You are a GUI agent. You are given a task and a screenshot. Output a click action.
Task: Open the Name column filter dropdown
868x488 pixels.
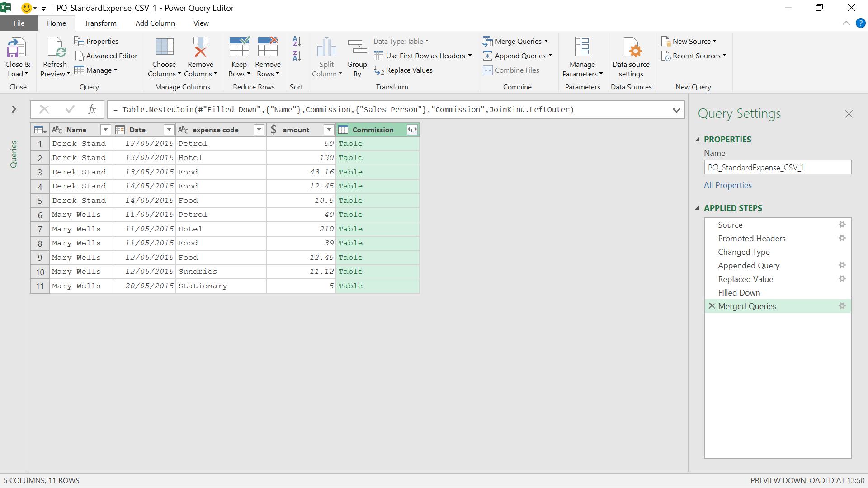pos(105,130)
